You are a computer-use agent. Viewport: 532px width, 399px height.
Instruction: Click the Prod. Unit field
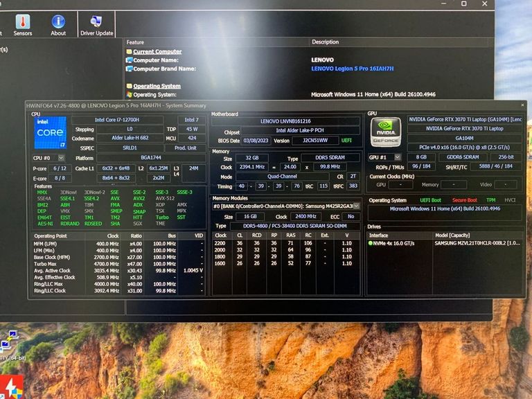(185, 148)
